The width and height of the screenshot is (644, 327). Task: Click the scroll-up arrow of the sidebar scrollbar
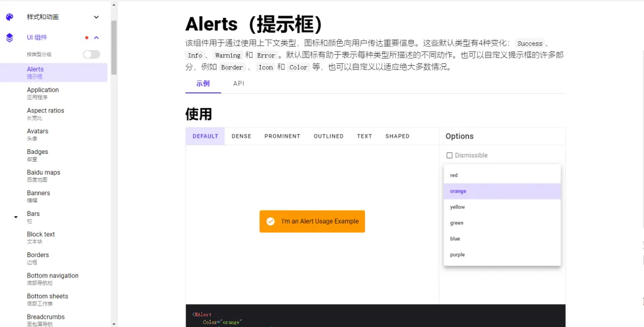114,5
